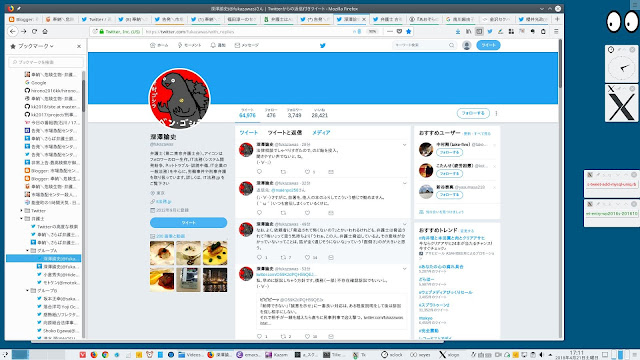Open the Firefox downloads arrow icon

(458, 31)
